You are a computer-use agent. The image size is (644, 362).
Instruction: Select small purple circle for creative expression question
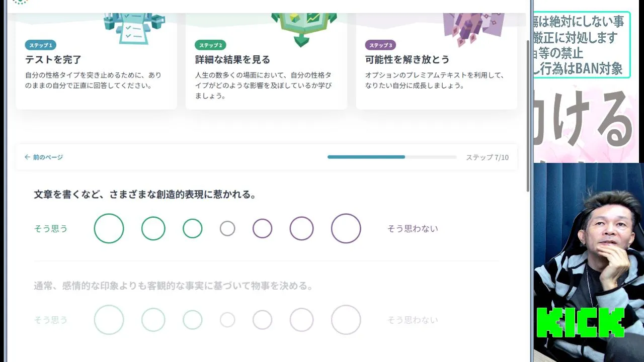262,228
